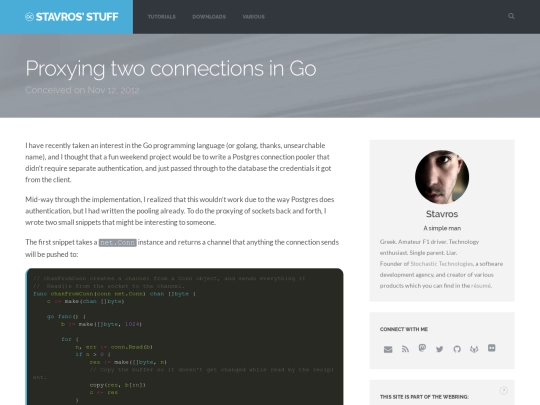Open the GitHub profile icon
The height and width of the screenshot is (405, 540).
coord(457,349)
